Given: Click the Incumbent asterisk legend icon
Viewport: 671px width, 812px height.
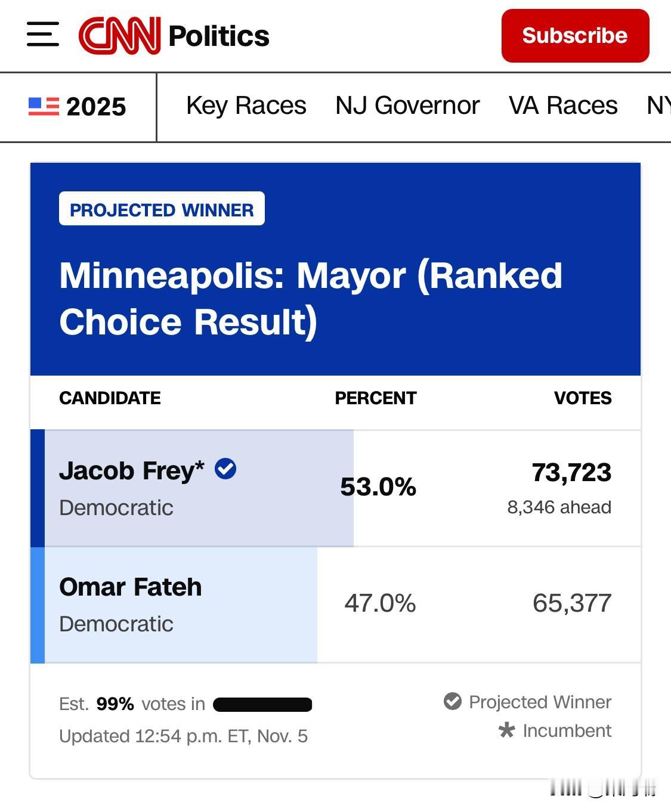Looking at the screenshot, I should click(x=506, y=730).
